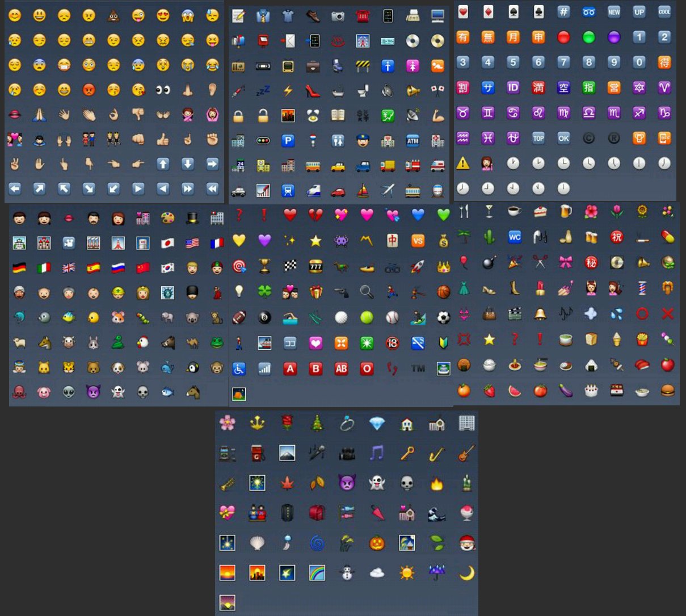Screen dimensions: 686x616
Task: Pick the black bomb emoji
Action: coord(489,262)
